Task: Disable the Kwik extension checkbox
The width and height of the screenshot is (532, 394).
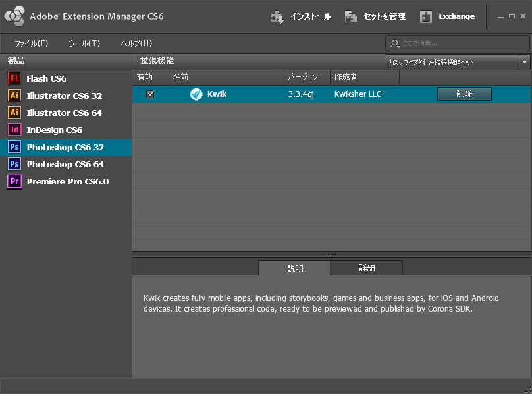Action: click(150, 94)
